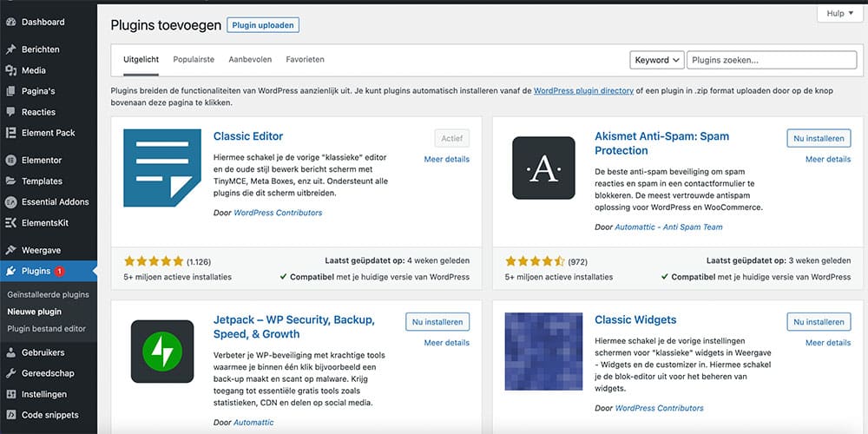This screenshot has height=434, width=868.
Task: Click the (972) review count text
Action: (x=577, y=262)
